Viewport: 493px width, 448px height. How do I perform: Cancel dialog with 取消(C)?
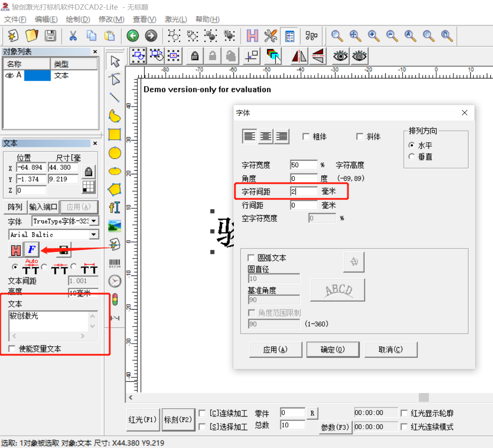tap(391, 349)
